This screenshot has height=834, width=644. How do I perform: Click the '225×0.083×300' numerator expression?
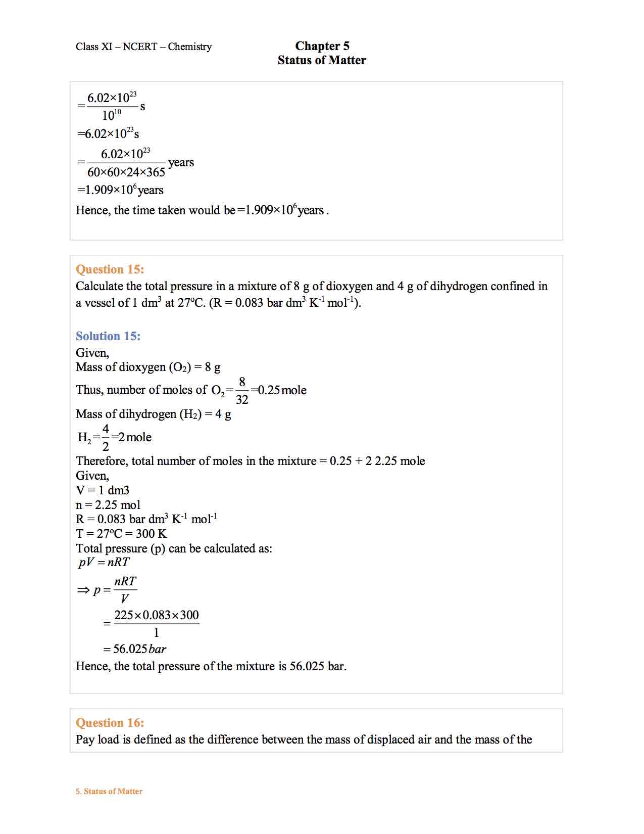coord(157,615)
